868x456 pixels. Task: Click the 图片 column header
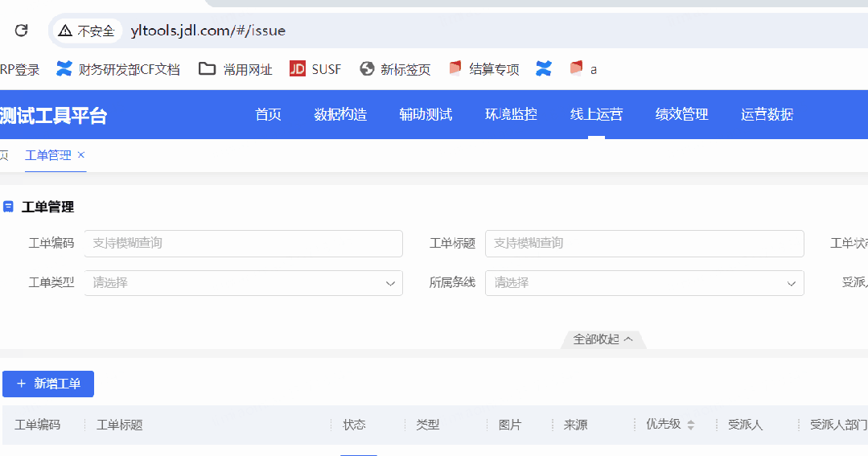click(x=510, y=425)
